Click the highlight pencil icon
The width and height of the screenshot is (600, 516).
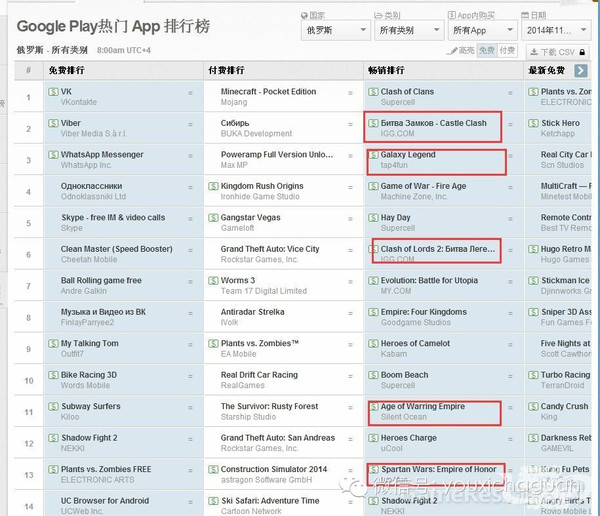(450, 50)
